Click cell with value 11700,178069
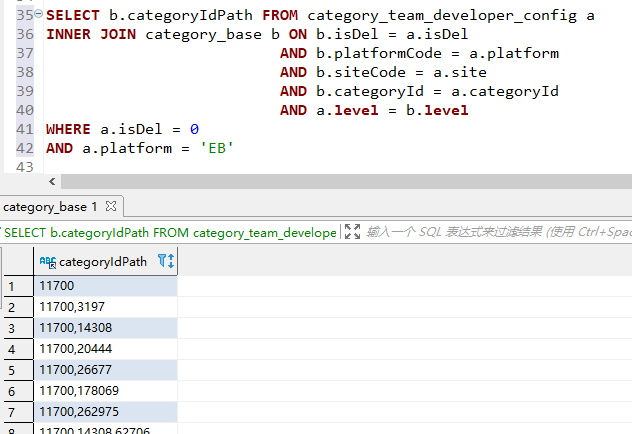 106,391
